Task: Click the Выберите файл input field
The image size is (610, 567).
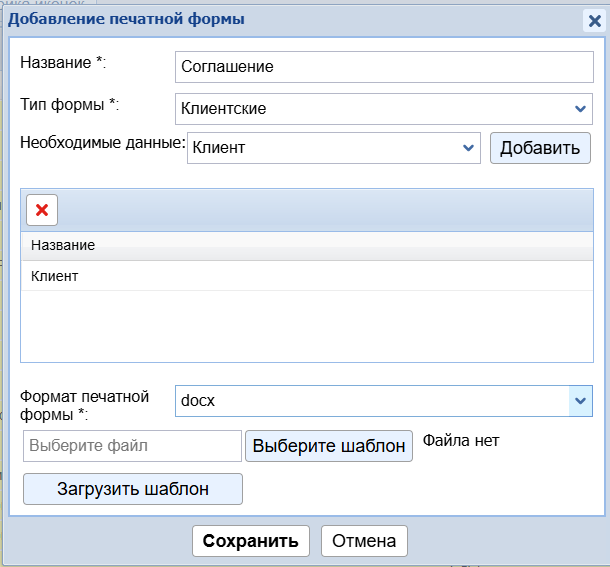Action: [x=132, y=446]
